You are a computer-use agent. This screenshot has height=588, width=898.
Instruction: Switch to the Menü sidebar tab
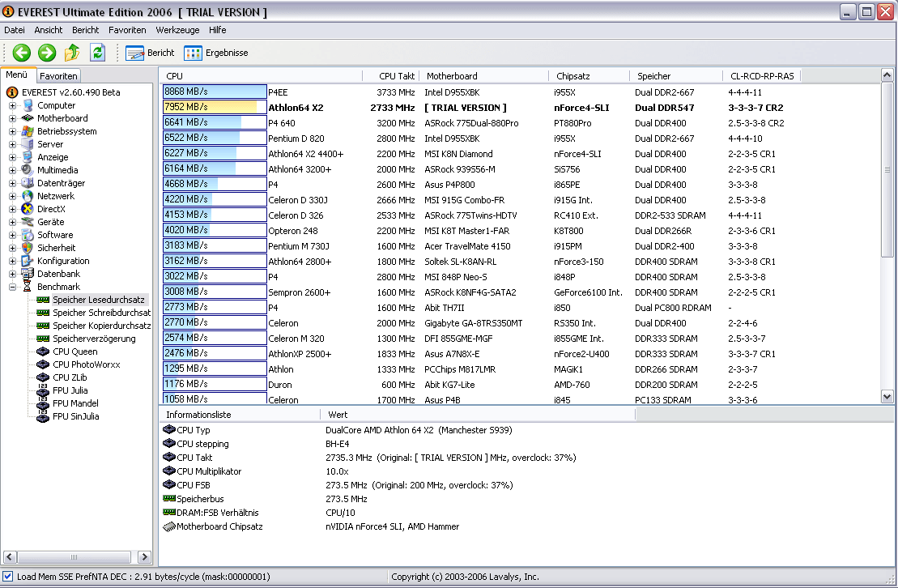pos(17,75)
